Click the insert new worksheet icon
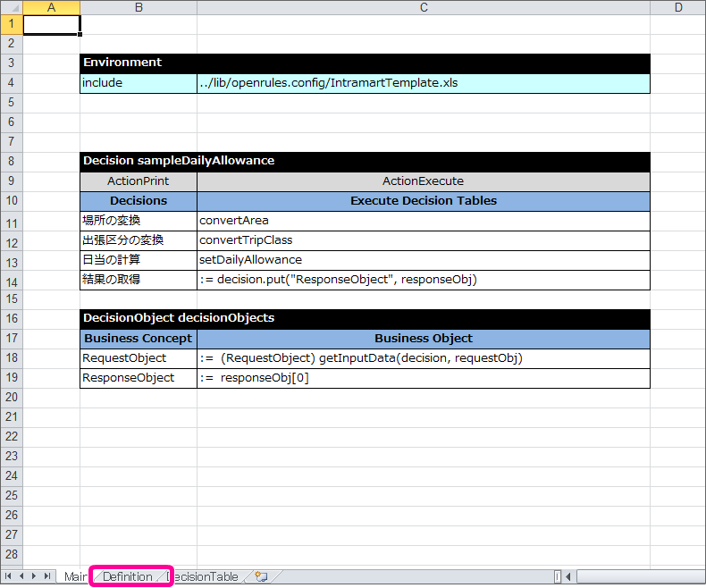 261,576
